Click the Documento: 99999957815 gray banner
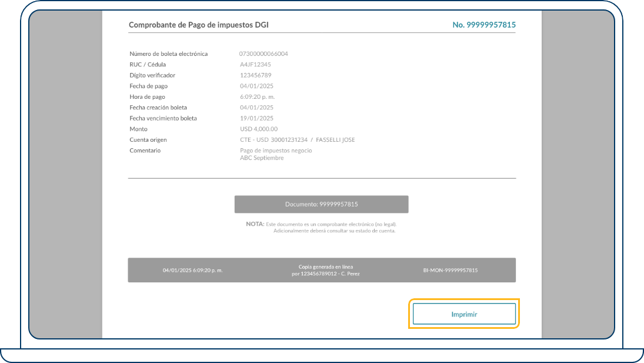This screenshot has height=363, width=644. point(321,204)
